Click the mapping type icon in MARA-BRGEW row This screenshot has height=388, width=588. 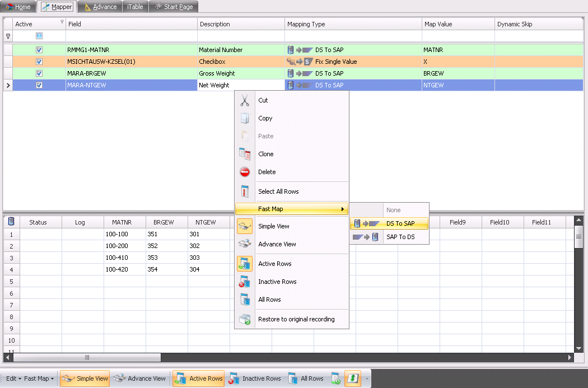point(300,73)
